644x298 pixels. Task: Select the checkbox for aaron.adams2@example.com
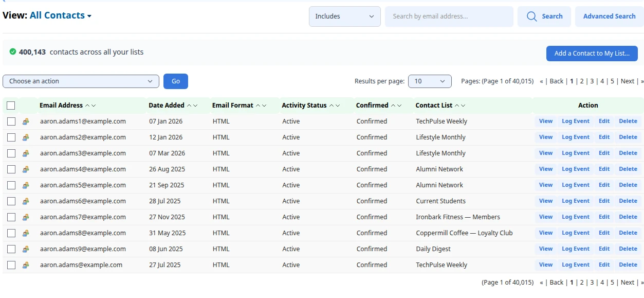tap(11, 137)
